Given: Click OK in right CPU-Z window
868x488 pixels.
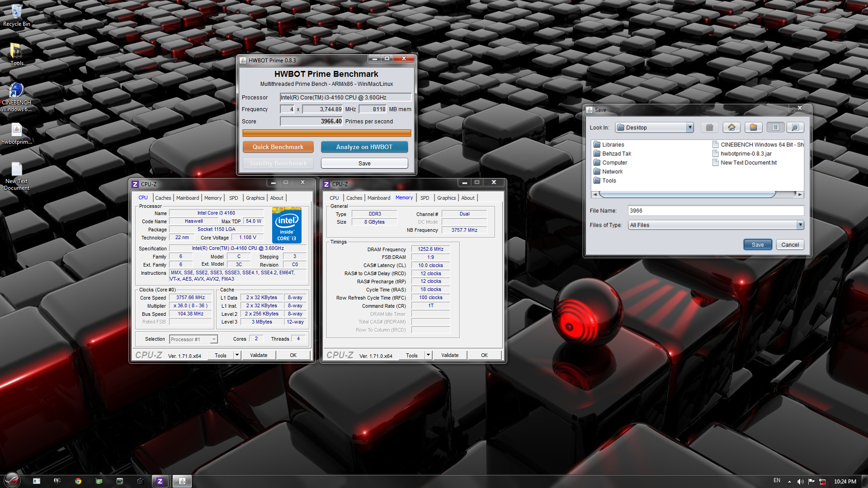Looking at the screenshot, I should [x=484, y=355].
